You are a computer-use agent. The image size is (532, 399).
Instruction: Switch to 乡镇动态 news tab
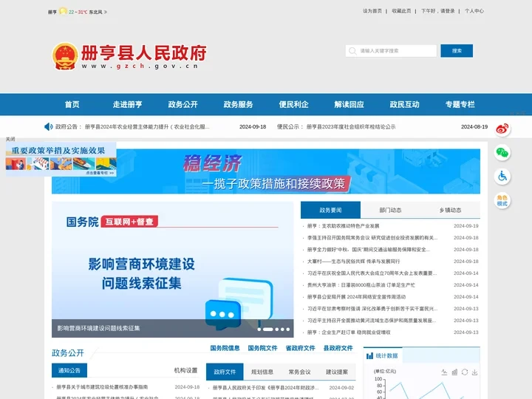(x=450, y=210)
